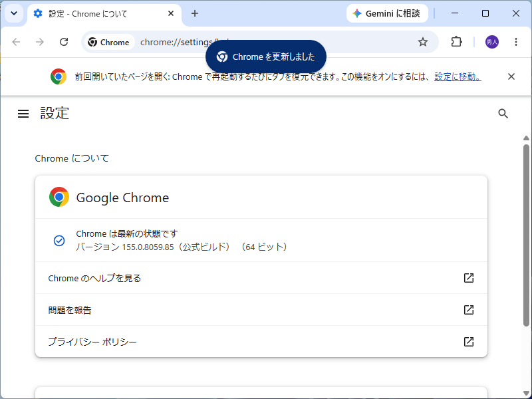Viewport: 532px width, 399px height.
Task: Open the settings hamburger menu
Action: tap(23, 114)
